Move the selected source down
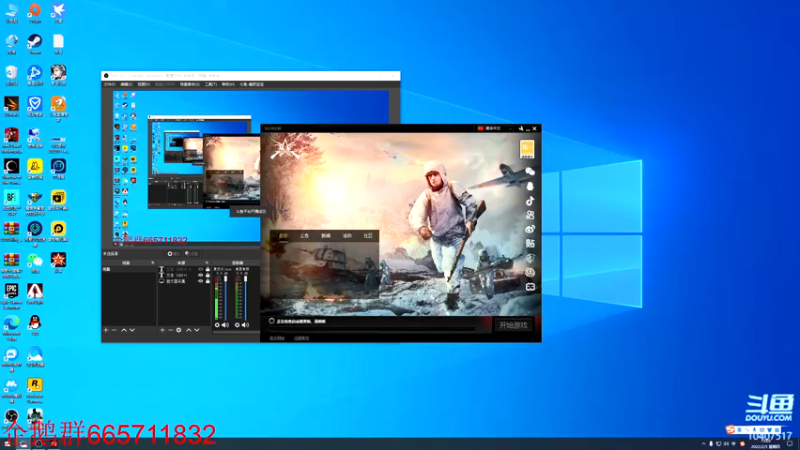 point(196,330)
